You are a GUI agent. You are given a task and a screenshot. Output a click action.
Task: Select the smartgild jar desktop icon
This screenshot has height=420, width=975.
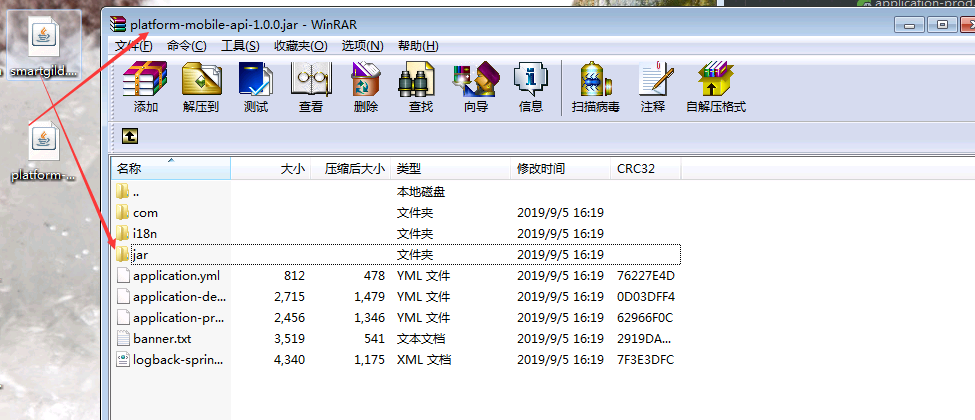point(44,44)
